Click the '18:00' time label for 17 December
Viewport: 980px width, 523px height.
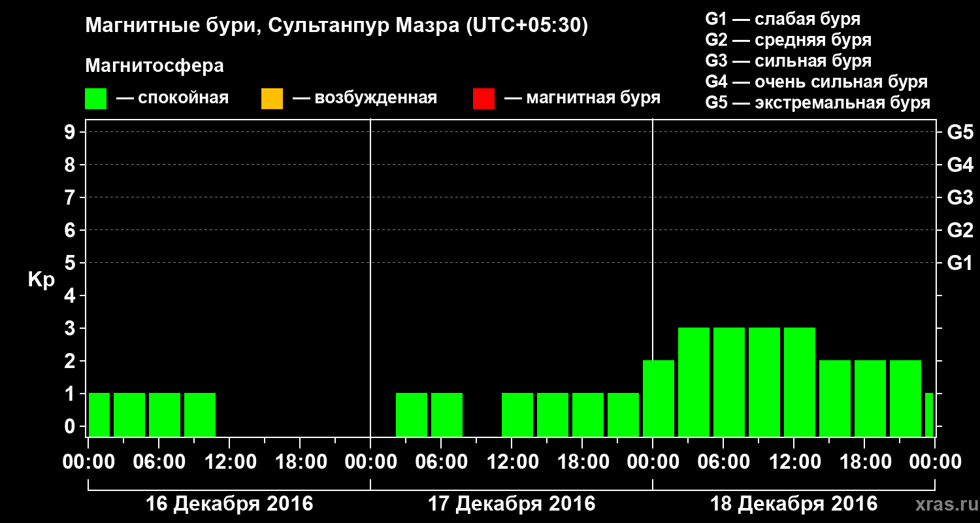coord(582,462)
